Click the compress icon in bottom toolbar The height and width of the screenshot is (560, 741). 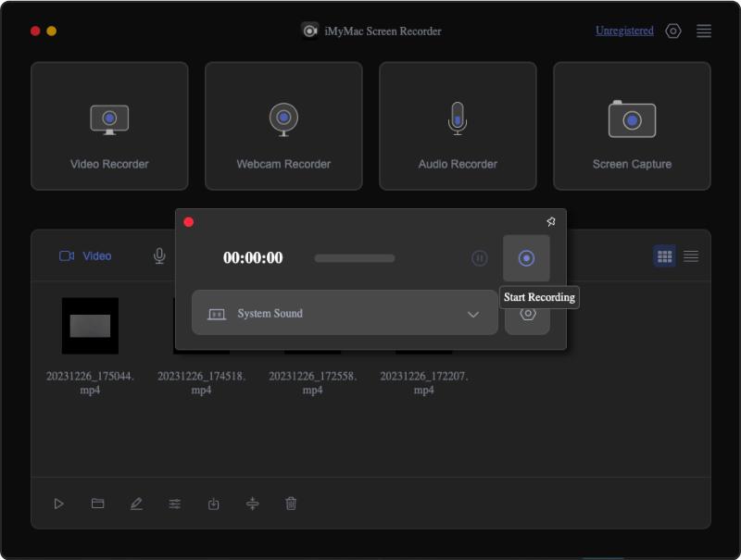(x=252, y=504)
